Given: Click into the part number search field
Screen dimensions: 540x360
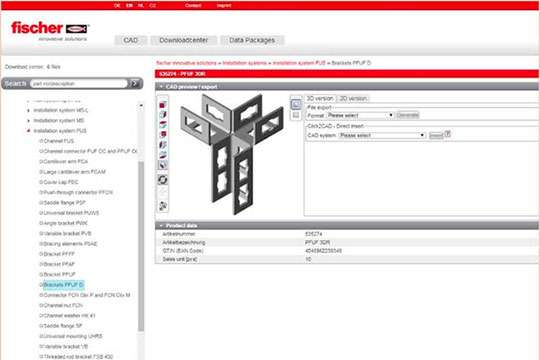Looking at the screenshot, I should (x=79, y=84).
